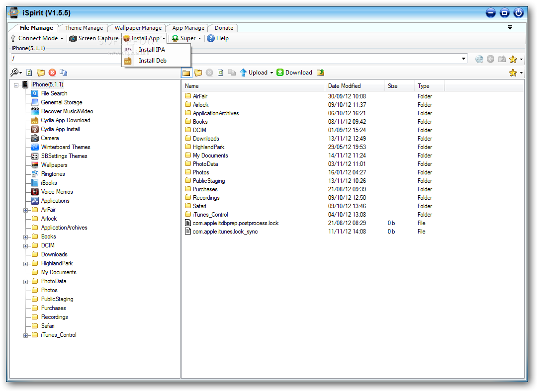Open the wrench tools dropdown in the left pane
Viewport: 538px width, 392px height.
[x=16, y=73]
